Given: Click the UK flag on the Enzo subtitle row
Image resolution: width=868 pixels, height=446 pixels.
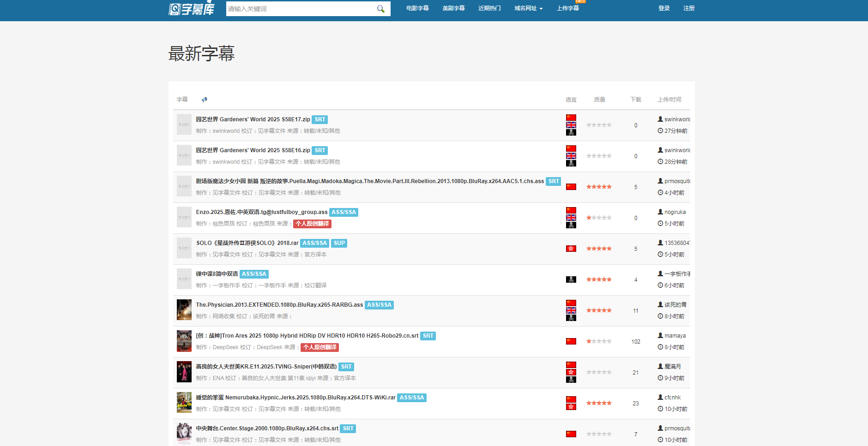Looking at the screenshot, I should (571, 217).
